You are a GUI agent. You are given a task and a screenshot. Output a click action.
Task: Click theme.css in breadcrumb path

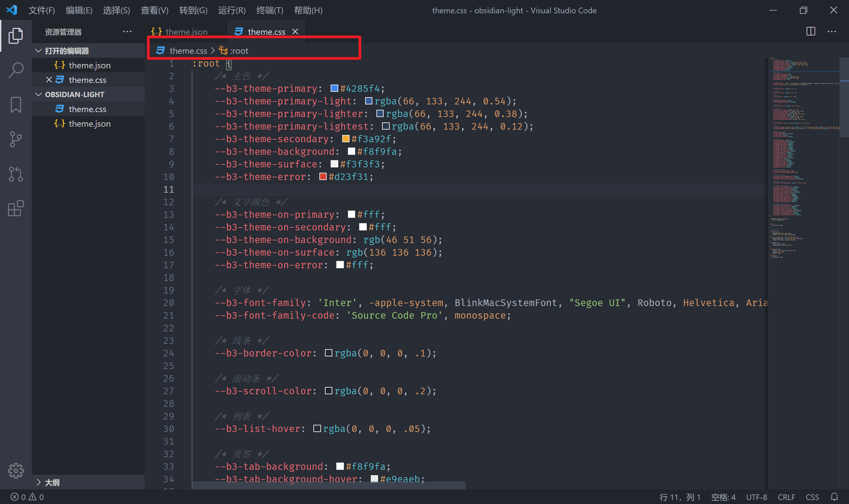[182, 51]
